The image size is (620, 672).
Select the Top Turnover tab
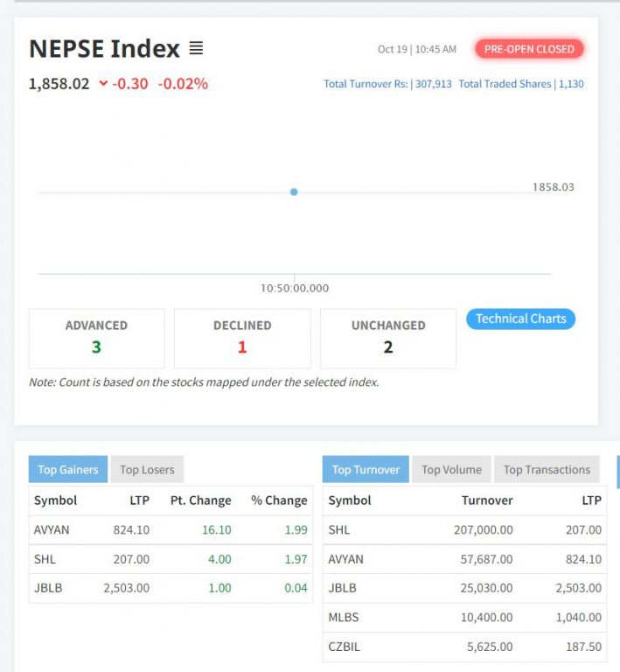coord(366,470)
